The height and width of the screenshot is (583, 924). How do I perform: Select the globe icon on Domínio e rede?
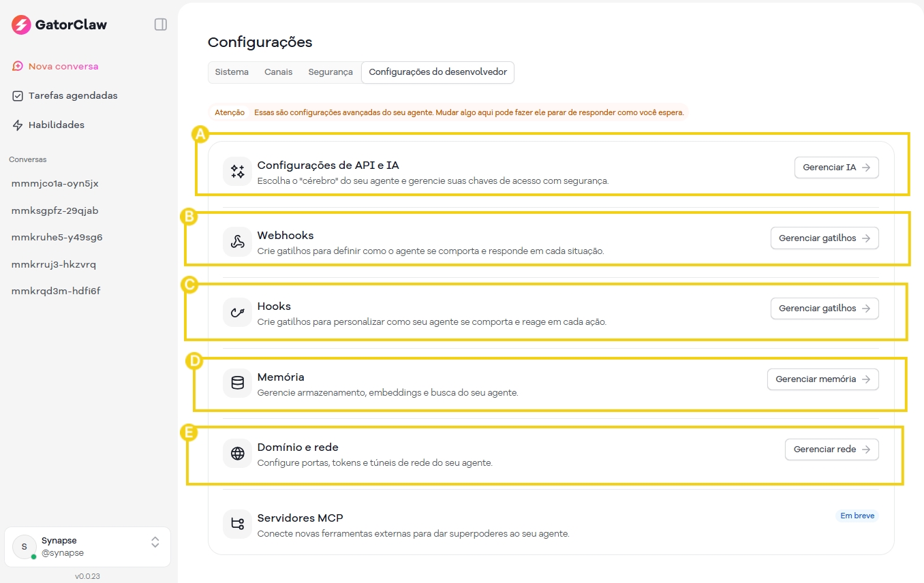(236, 453)
